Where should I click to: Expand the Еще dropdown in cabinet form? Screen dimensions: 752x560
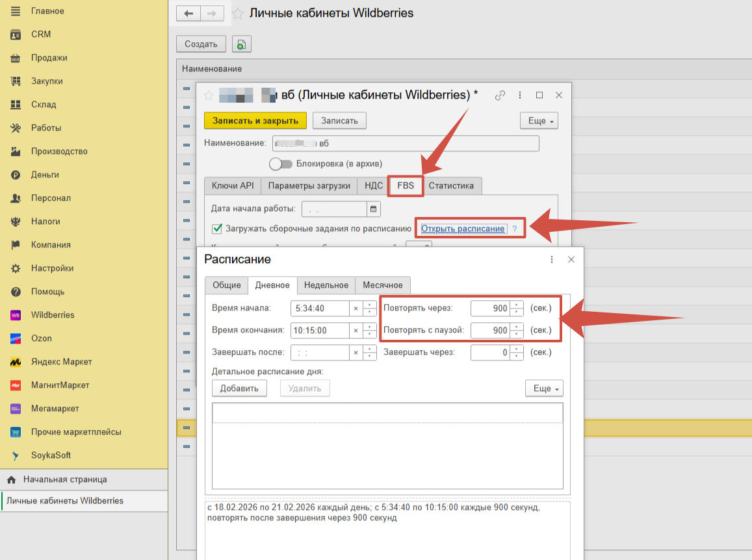point(539,121)
